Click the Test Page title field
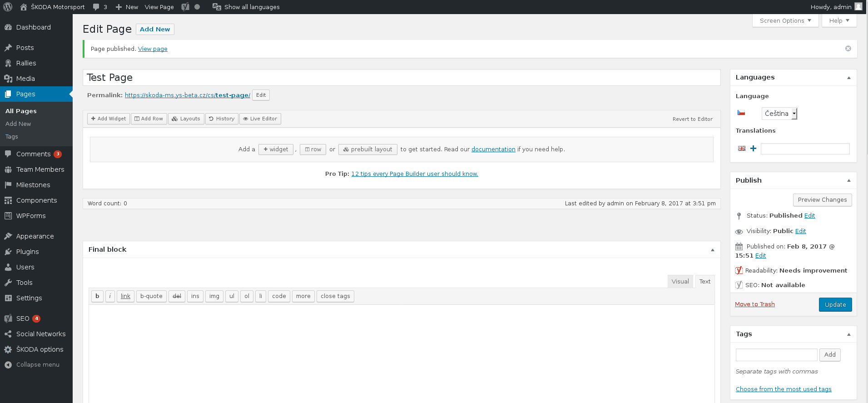Viewport: 868px width, 403px height. pyautogui.click(x=402, y=78)
